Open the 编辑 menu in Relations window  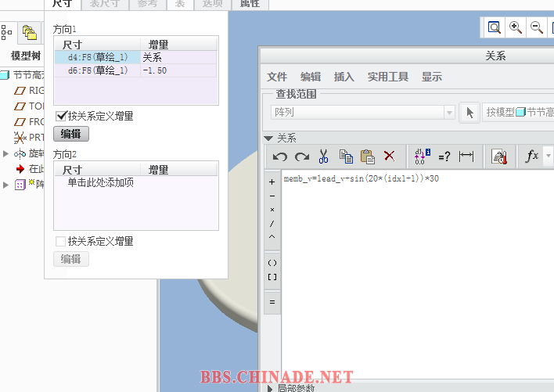coord(311,77)
